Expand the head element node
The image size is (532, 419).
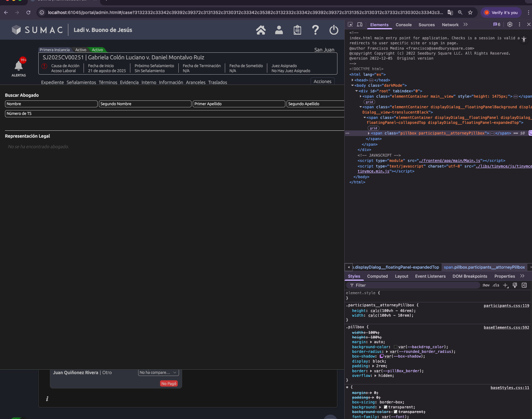tap(352, 80)
